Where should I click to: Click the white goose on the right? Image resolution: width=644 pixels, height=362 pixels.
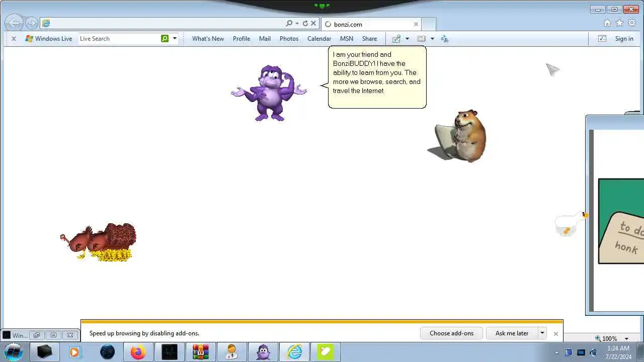571,224
